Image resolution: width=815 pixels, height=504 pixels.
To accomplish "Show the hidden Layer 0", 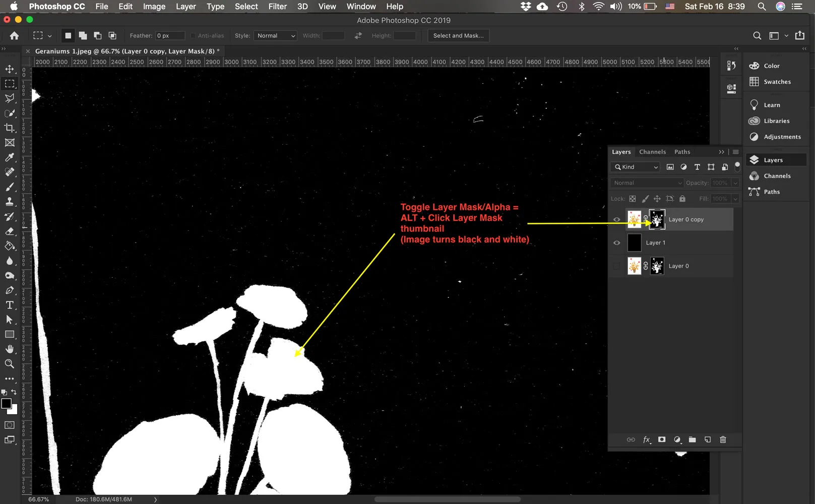I will [616, 266].
